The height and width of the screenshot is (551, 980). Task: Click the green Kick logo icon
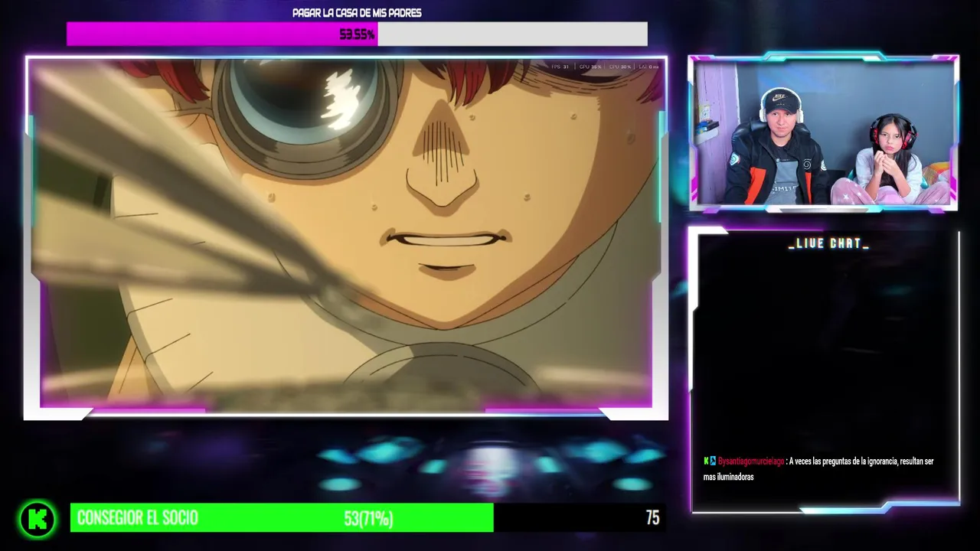pyautogui.click(x=38, y=520)
